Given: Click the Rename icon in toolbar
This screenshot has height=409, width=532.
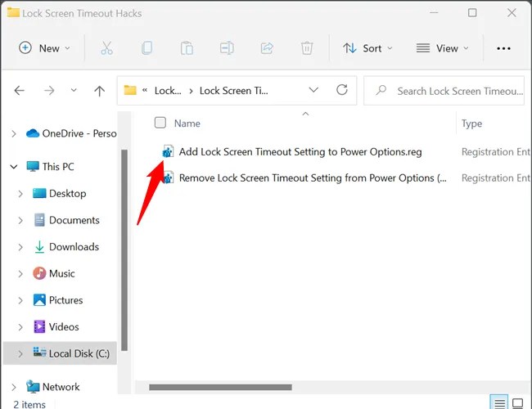Looking at the screenshot, I should [227, 48].
